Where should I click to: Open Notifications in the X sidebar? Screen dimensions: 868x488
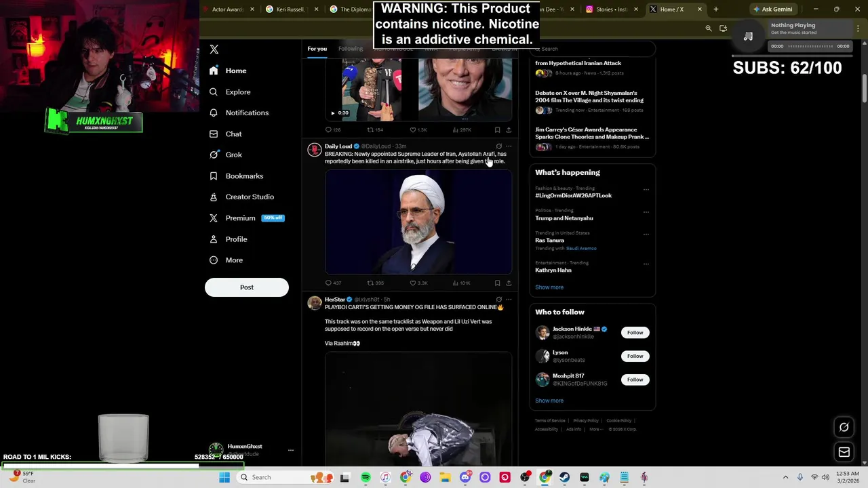(x=239, y=113)
